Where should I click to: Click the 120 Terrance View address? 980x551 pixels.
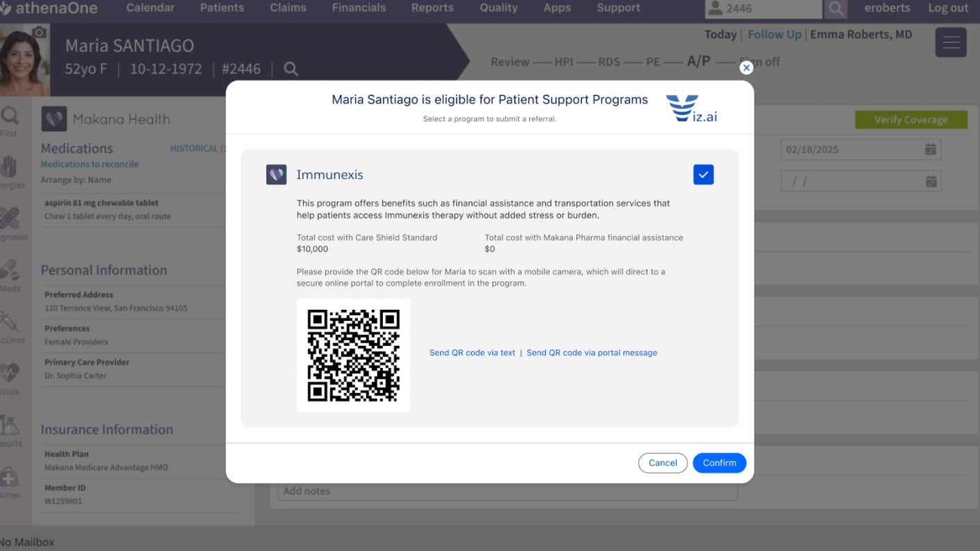[116, 308]
